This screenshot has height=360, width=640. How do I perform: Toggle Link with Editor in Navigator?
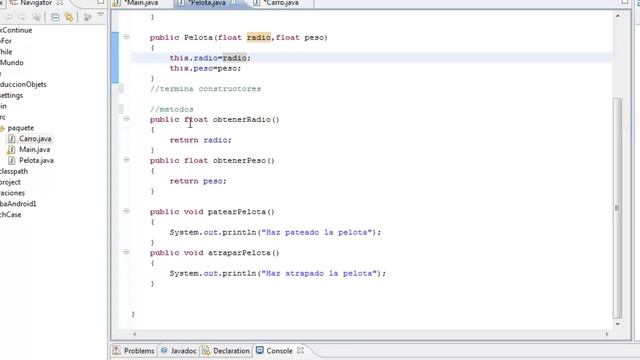pos(69,17)
